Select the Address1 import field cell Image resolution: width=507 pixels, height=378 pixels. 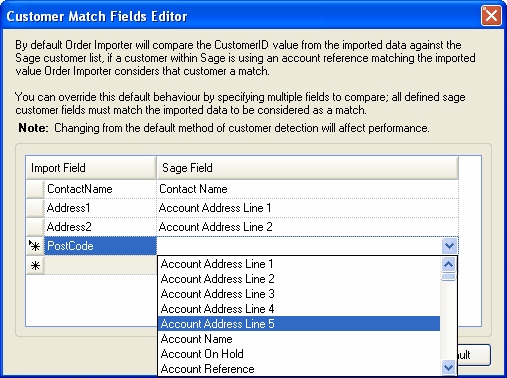(x=100, y=208)
